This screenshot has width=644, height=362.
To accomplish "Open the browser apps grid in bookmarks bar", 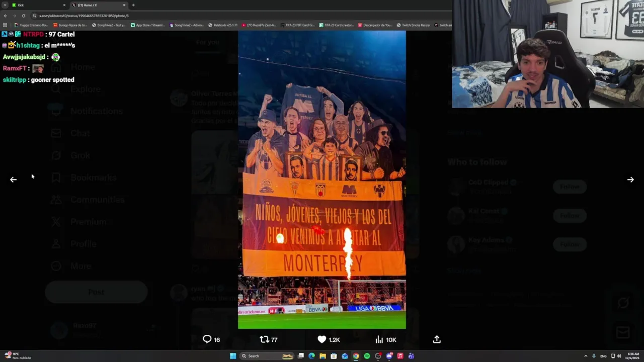I will pyautogui.click(x=5, y=25).
